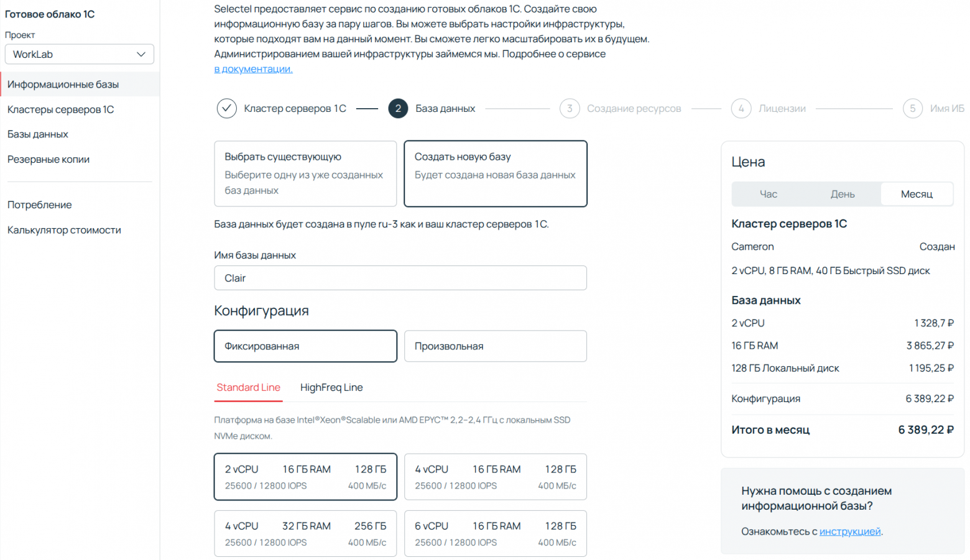Switch to the HighFreq Line tab
This screenshot has height=560, width=970.
(331, 387)
